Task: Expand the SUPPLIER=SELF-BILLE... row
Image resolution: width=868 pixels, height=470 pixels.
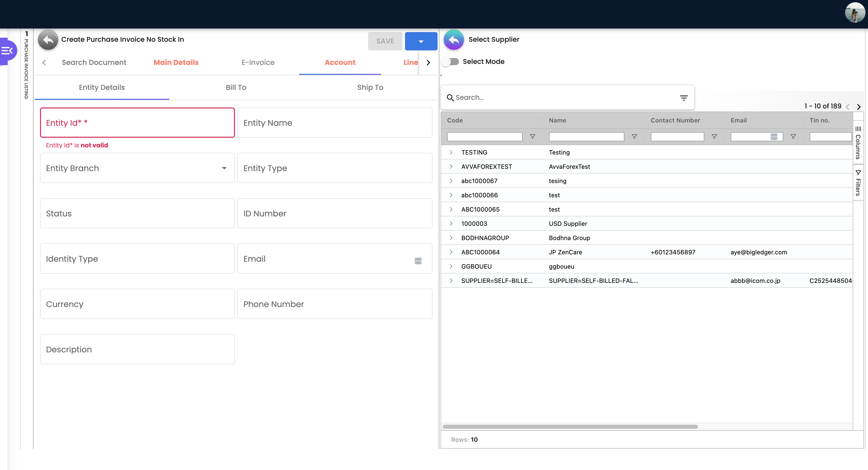Action: tap(451, 281)
